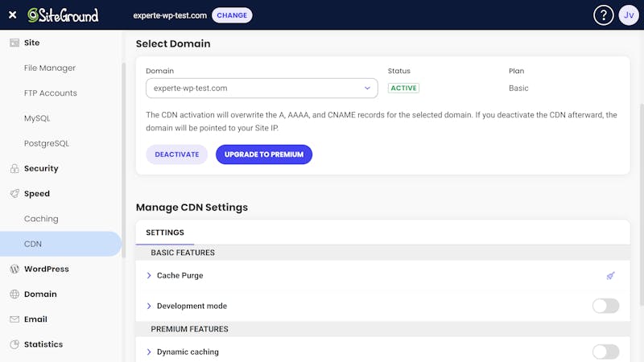Click the Security lock icon in sidebar
The height and width of the screenshot is (362, 644).
coord(14,168)
